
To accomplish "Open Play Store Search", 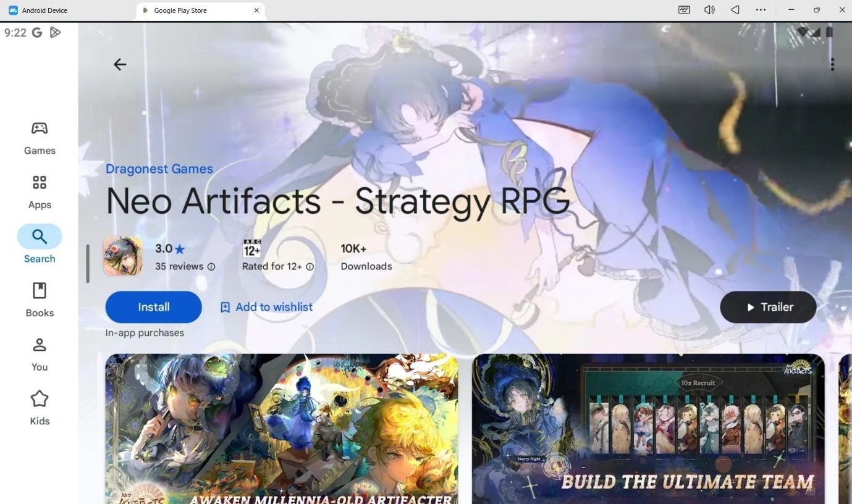I will coord(39,244).
